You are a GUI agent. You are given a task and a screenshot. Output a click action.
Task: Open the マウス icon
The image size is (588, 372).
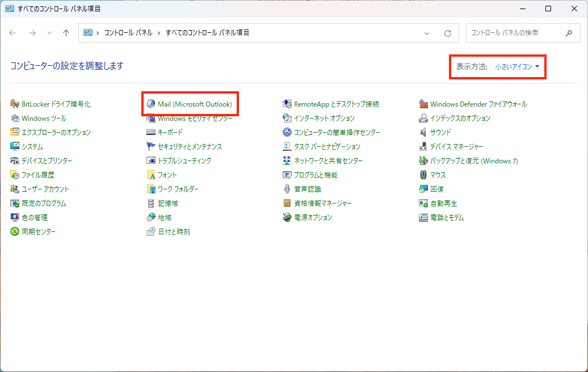pyautogui.click(x=423, y=175)
